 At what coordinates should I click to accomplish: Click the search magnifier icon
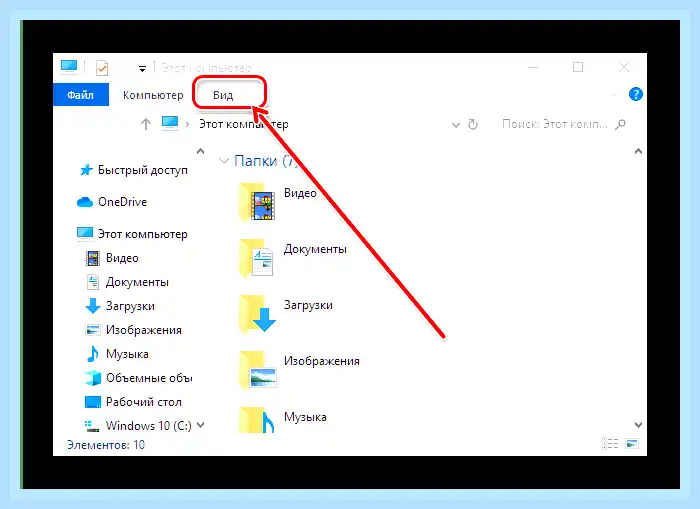point(620,124)
